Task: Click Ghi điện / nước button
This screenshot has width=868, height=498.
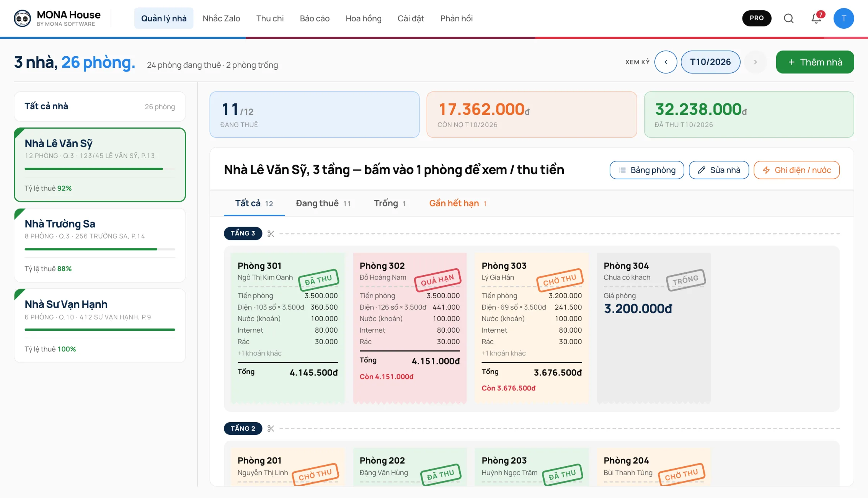Action: click(x=796, y=170)
